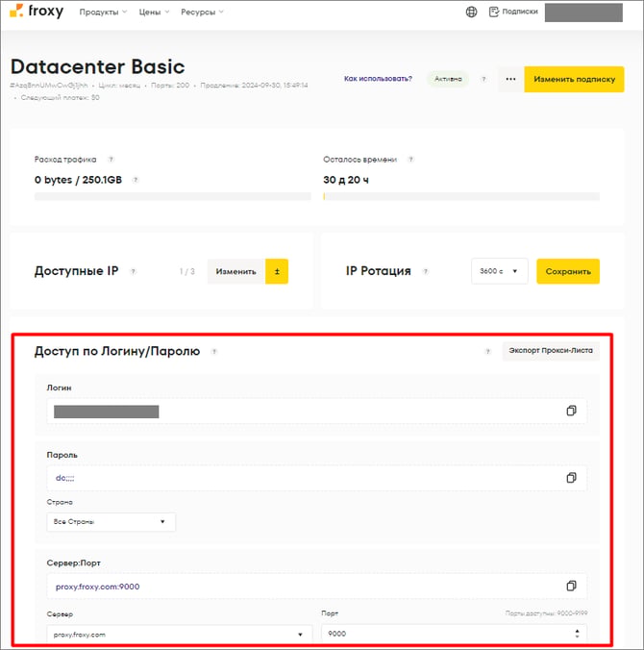The width and height of the screenshot is (644, 650).
Task: Click the Порт 9000 input field
Action: coord(455,634)
